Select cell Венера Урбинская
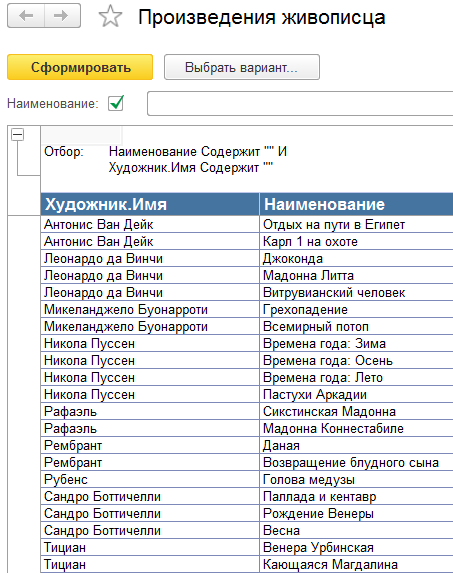 [x=356, y=547]
